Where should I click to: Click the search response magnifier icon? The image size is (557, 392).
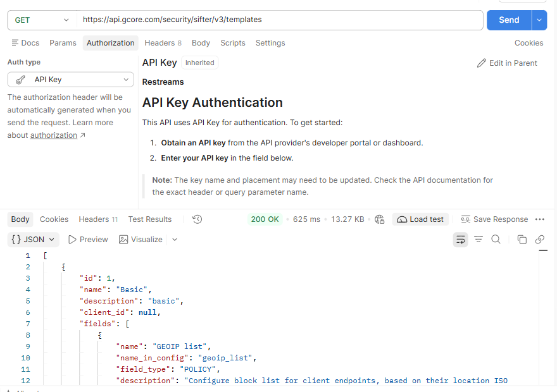coord(496,240)
